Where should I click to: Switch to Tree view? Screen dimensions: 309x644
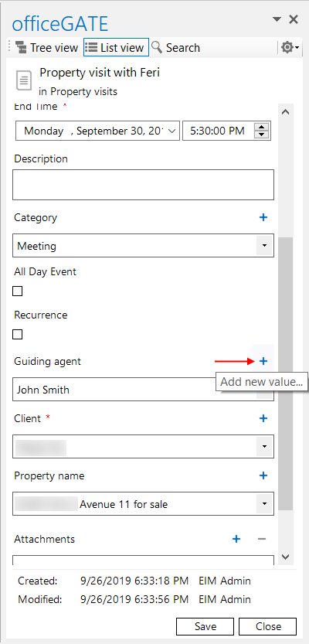pyautogui.click(x=46, y=48)
